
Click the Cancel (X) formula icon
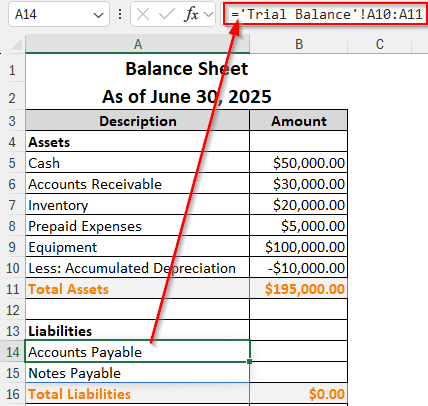[x=143, y=14]
